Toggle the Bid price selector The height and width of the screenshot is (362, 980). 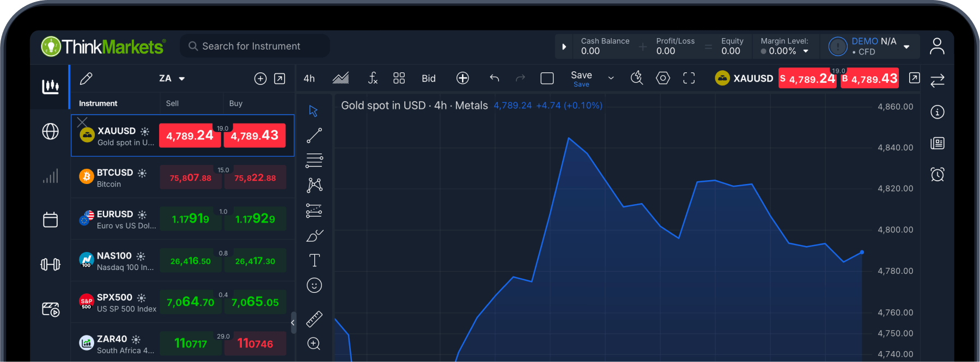tap(429, 78)
